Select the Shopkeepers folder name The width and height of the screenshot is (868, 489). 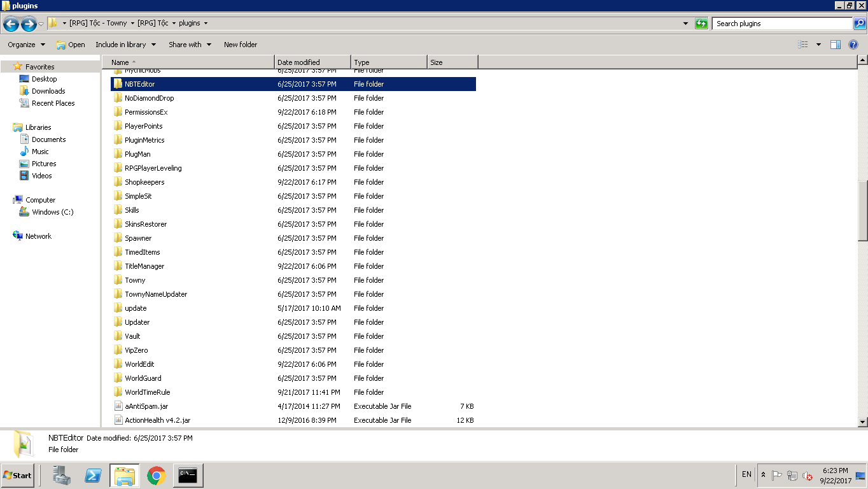coord(144,182)
